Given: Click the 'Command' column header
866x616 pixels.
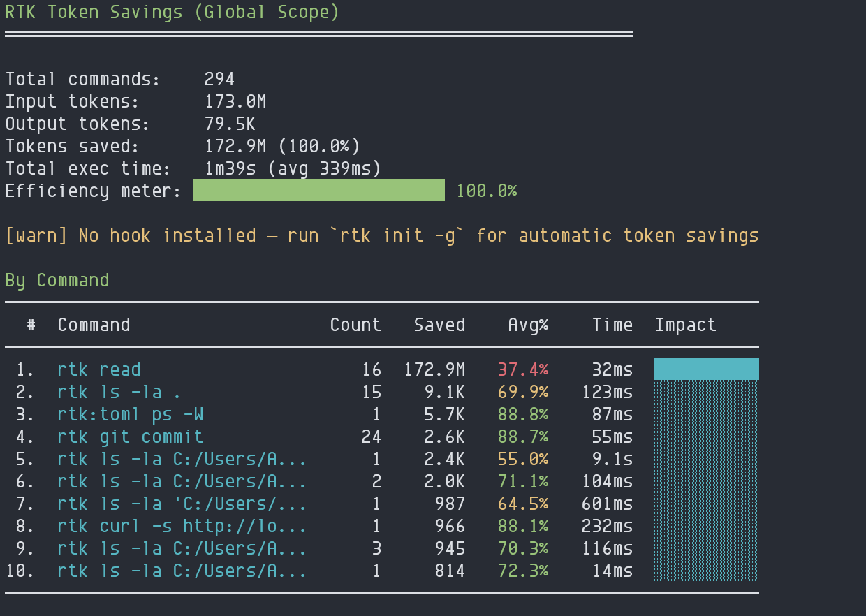Looking at the screenshot, I should pos(94,325).
